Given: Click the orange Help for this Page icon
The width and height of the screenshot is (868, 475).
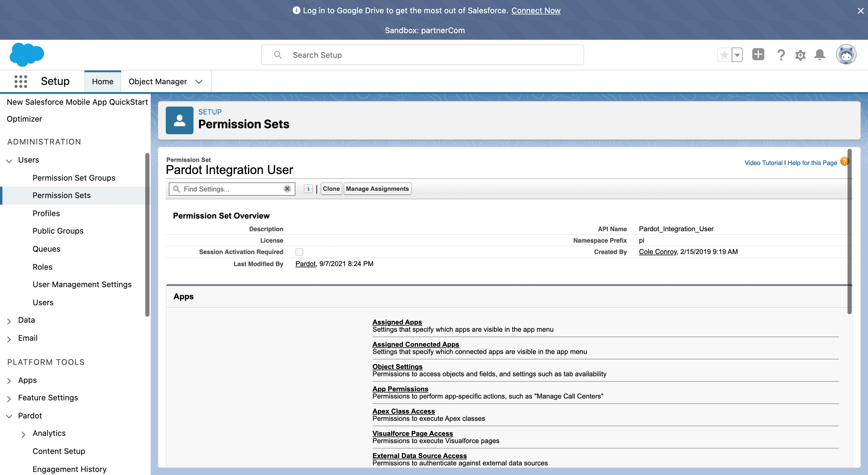Looking at the screenshot, I should pos(844,162).
